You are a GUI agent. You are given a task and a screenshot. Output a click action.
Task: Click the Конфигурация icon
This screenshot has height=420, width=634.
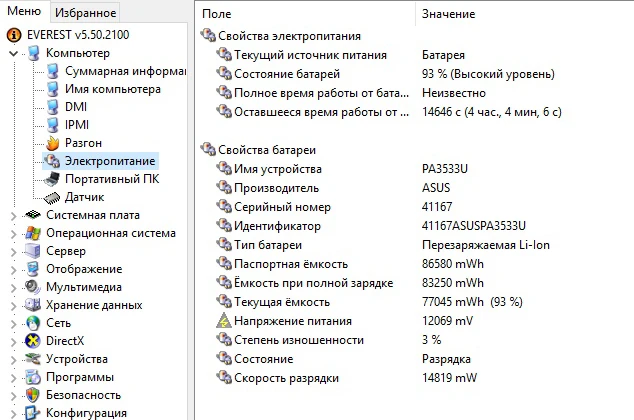(x=32, y=413)
